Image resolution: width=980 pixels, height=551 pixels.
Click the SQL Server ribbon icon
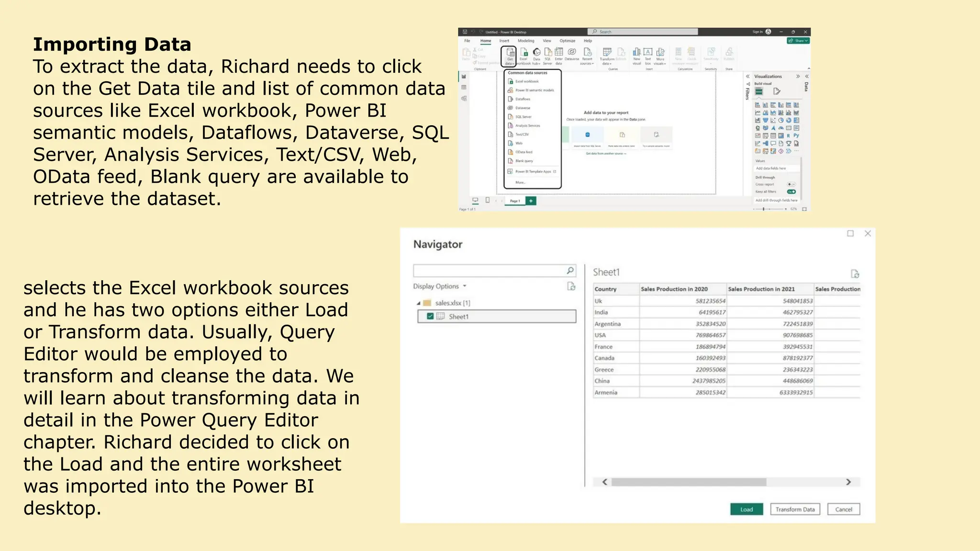point(548,56)
